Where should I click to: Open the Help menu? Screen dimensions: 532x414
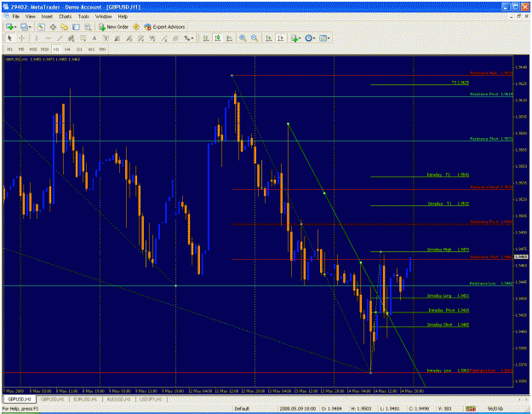(x=123, y=16)
